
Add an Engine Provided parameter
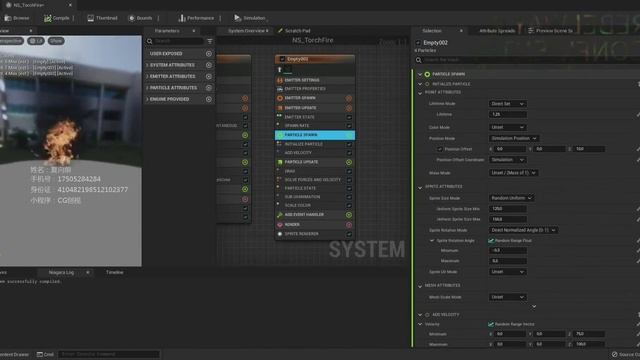click(209, 99)
